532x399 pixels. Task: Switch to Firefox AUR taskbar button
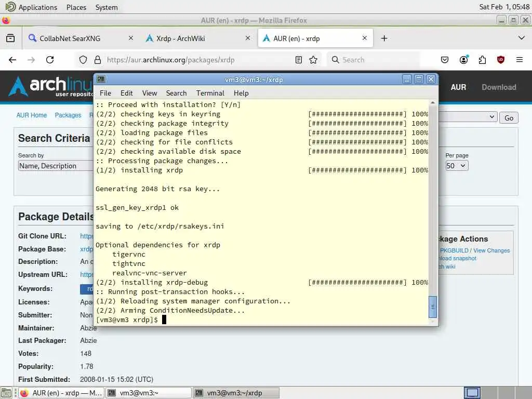point(61,393)
